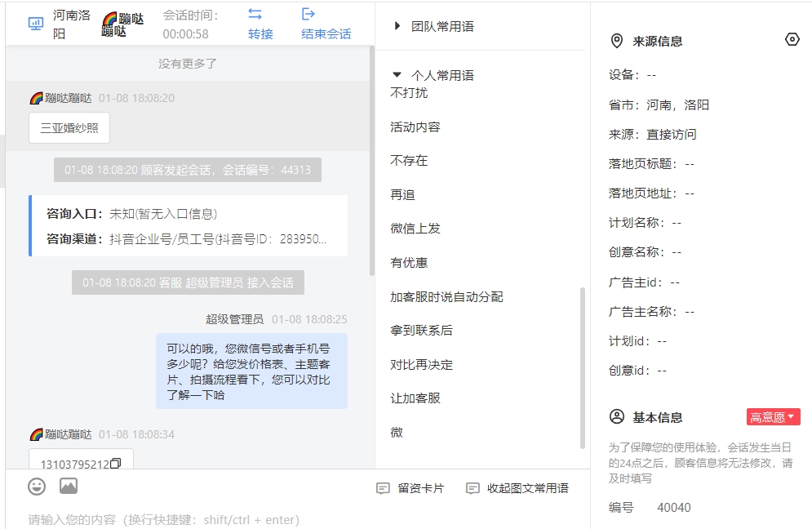Click the transfer (转接) arrows icon

tap(255, 14)
